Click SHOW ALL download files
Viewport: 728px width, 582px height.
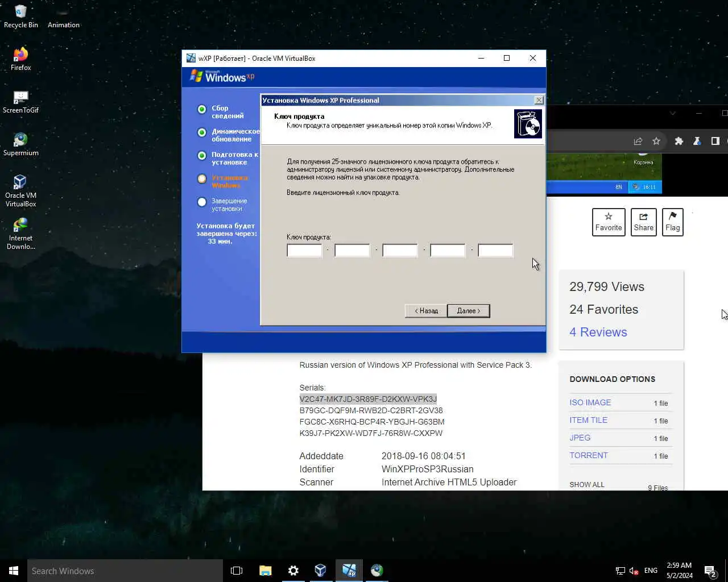(x=587, y=485)
